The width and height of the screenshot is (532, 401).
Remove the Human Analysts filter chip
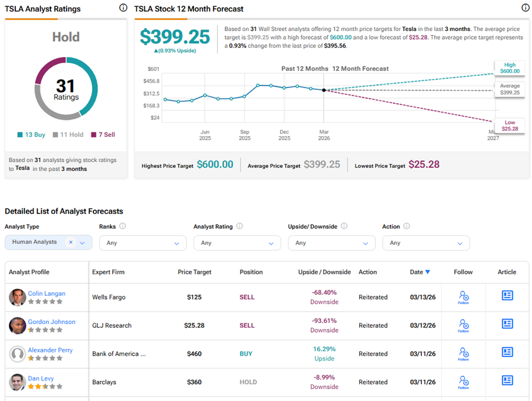click(71, 242)
